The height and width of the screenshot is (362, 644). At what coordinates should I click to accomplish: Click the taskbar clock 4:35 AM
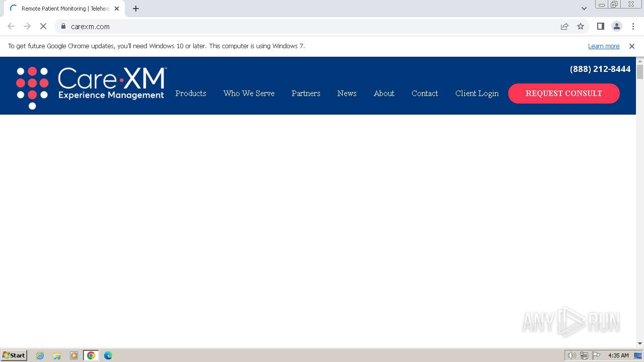click(618, 355)
